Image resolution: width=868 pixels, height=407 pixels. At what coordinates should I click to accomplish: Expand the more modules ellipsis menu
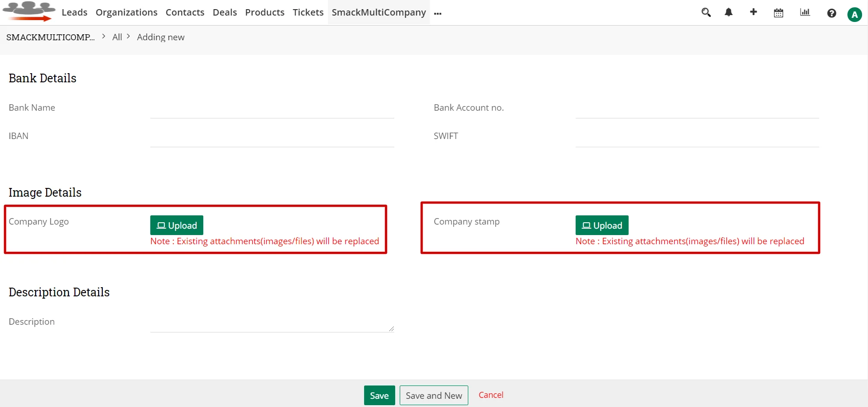coord(438,13)
